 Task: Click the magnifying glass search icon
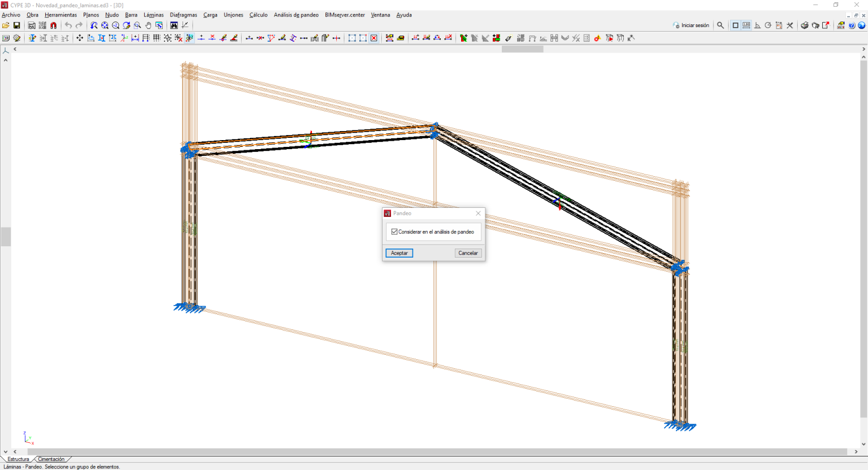721,25
